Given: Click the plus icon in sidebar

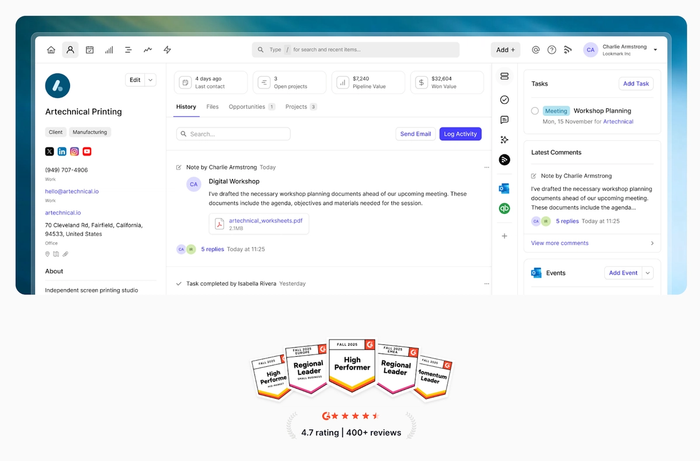Looking at the screenshot, I should pos(504,236).
